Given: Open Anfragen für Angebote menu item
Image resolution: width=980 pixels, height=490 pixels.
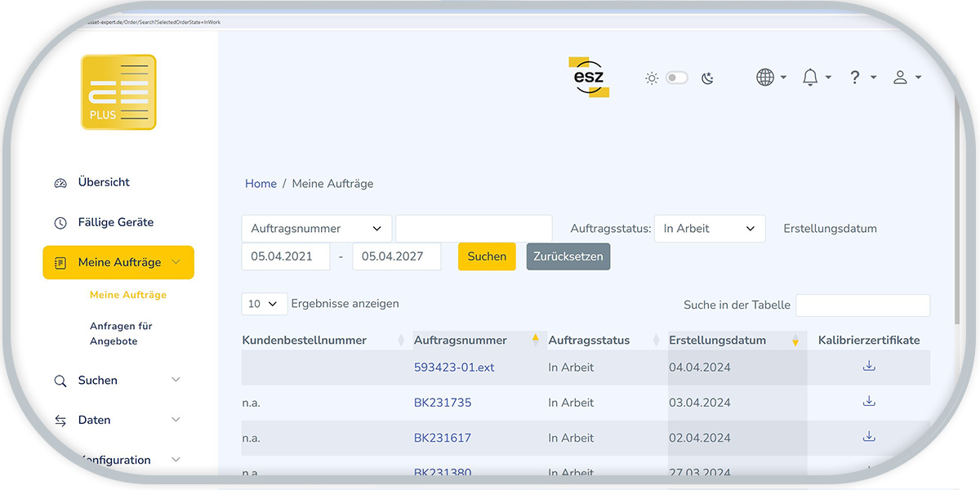Looking at the screenshot, I should pos(122,332).
